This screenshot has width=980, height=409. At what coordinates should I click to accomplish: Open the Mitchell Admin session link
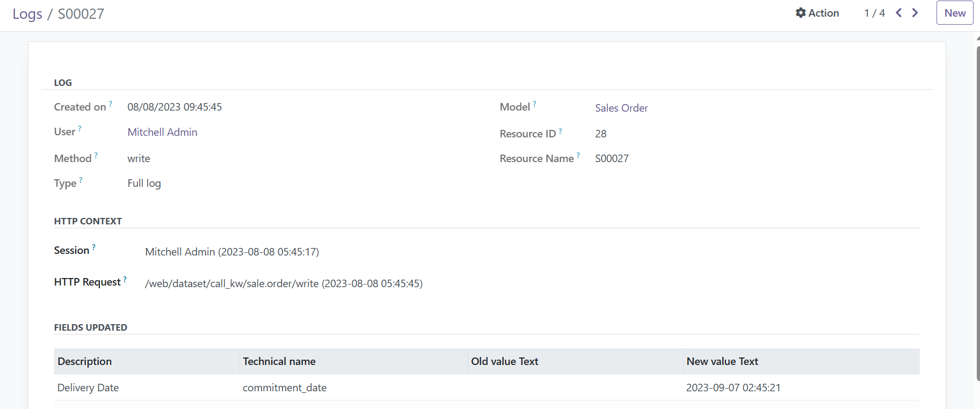(x=232, y=252)
